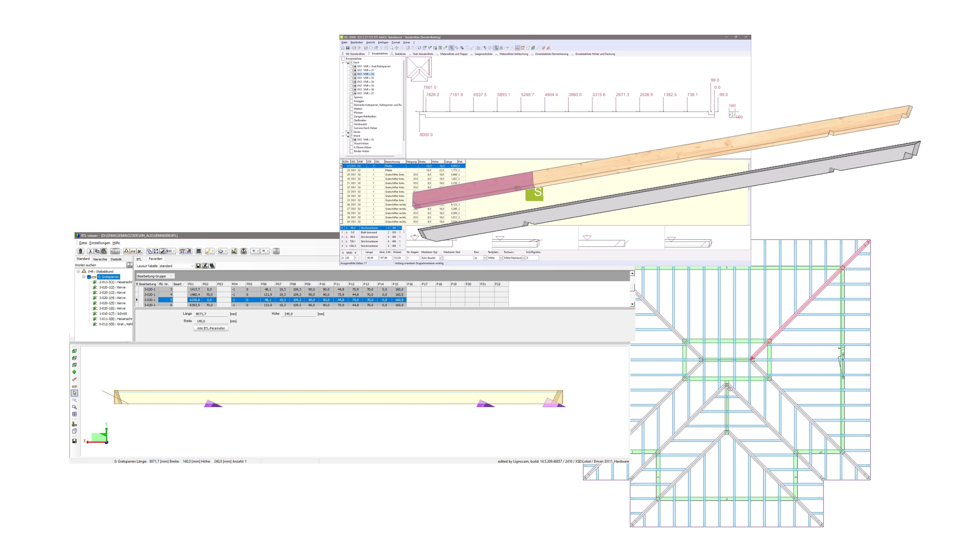Switch to the Favoriten tab

[155, 259]
